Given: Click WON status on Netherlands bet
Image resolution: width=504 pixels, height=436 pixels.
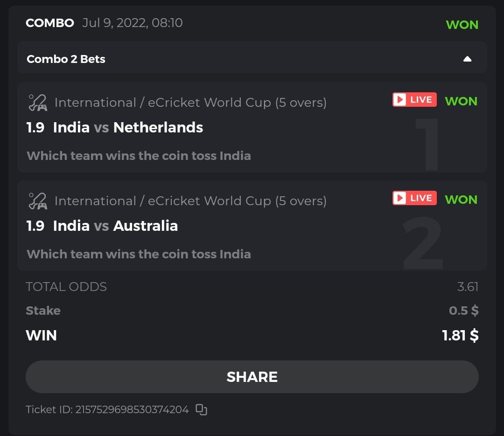Looking at the screenshot, I should 461,101.
